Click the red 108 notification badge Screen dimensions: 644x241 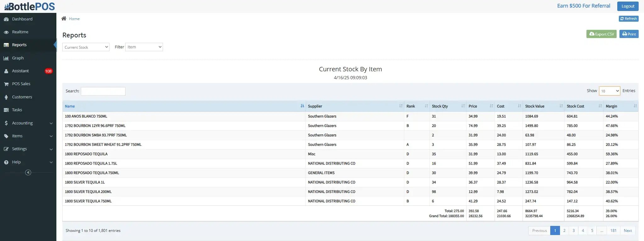(x=48, y=71)
